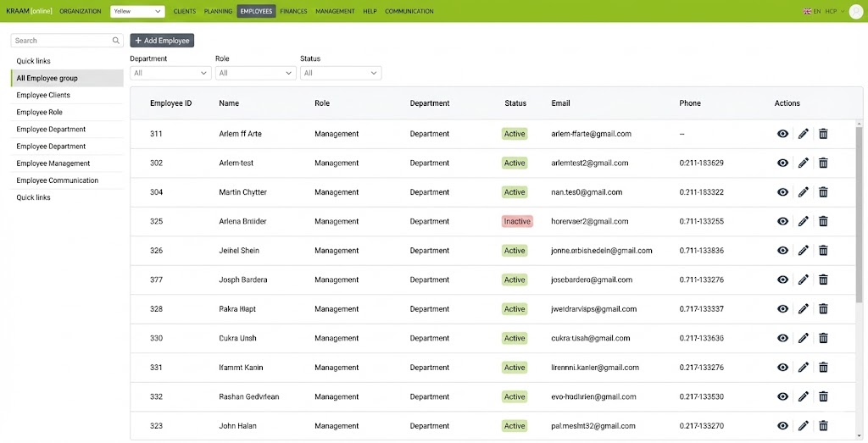Click the trash icon for Arlena Brilider
Screen dimensions: 868x443
[x=823, y=222]
